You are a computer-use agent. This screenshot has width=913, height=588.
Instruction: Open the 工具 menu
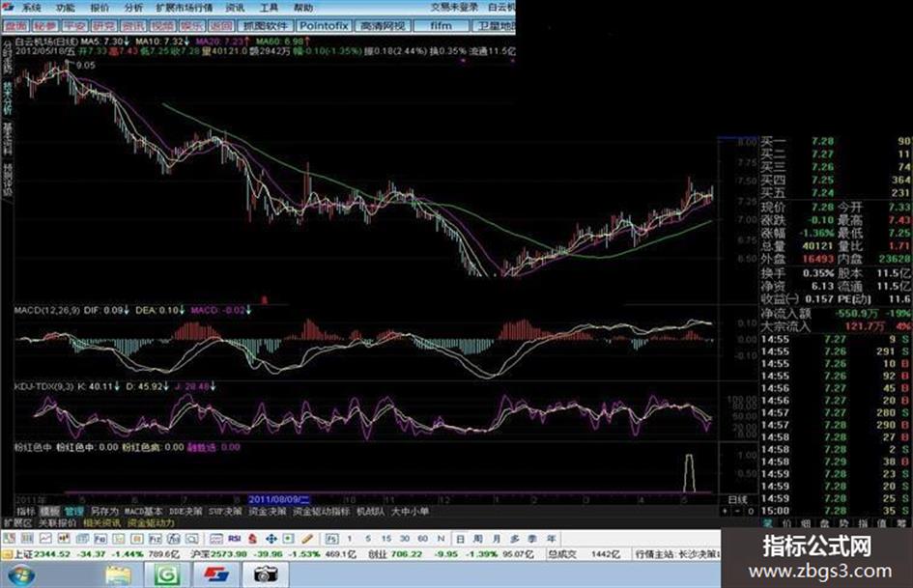pos(269,8)
